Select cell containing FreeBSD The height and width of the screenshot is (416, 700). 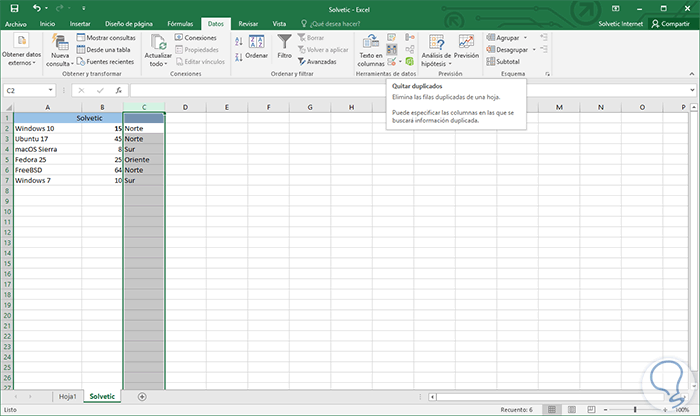47,170
